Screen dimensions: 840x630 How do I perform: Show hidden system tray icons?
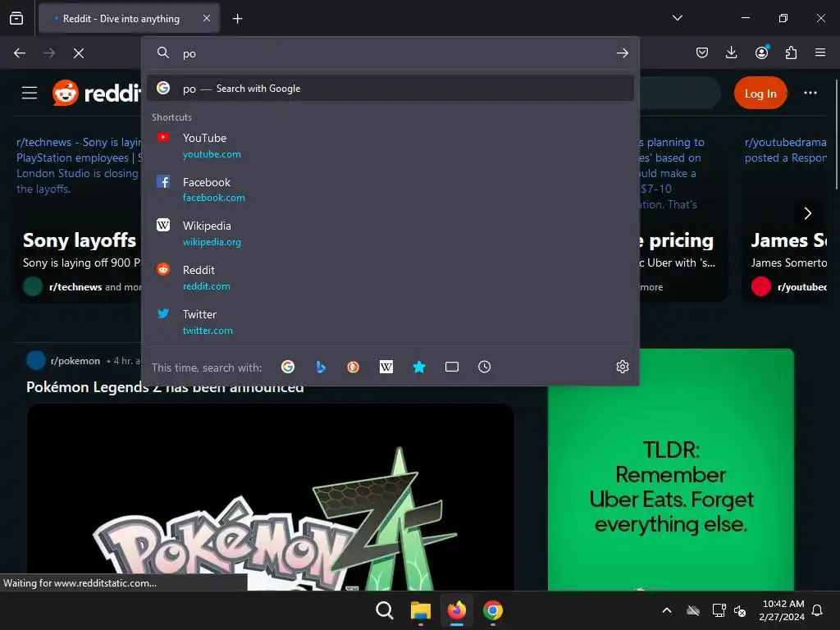point(667,610)
